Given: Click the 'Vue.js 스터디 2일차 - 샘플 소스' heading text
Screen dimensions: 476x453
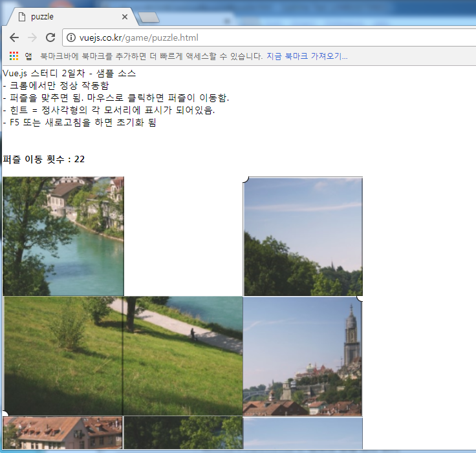Looking at the screenshot, I should 69,73.
